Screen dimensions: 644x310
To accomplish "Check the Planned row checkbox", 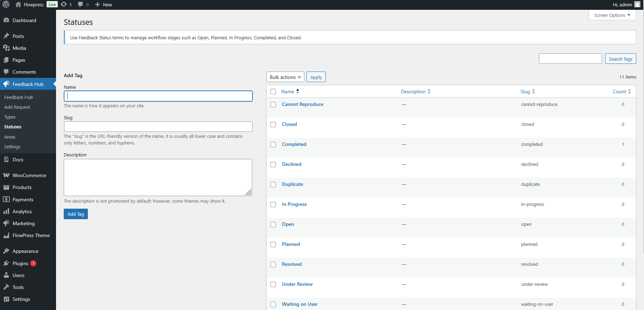I will [x=273, y=244].
